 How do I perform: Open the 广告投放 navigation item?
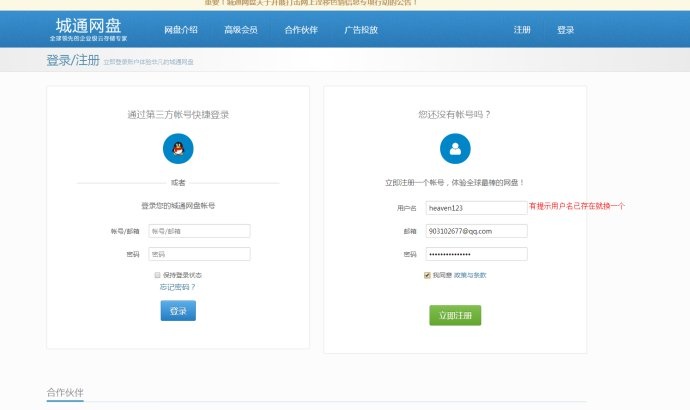coord(361,30)
